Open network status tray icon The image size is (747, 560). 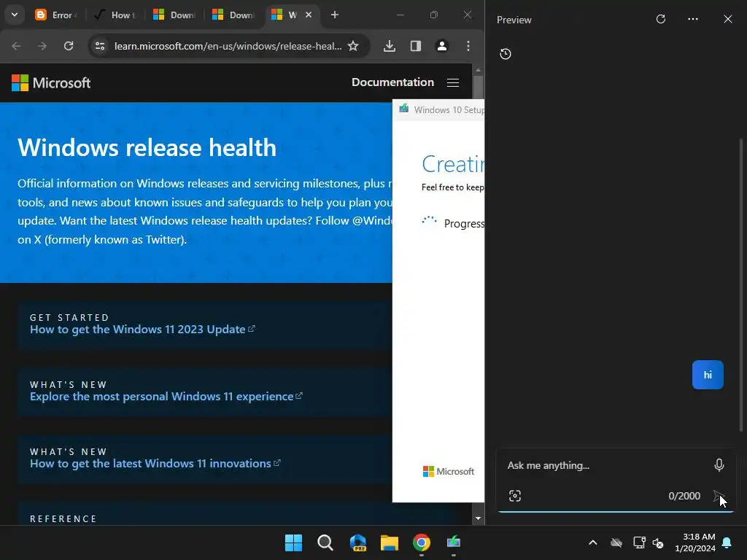(x=639, y=542)
